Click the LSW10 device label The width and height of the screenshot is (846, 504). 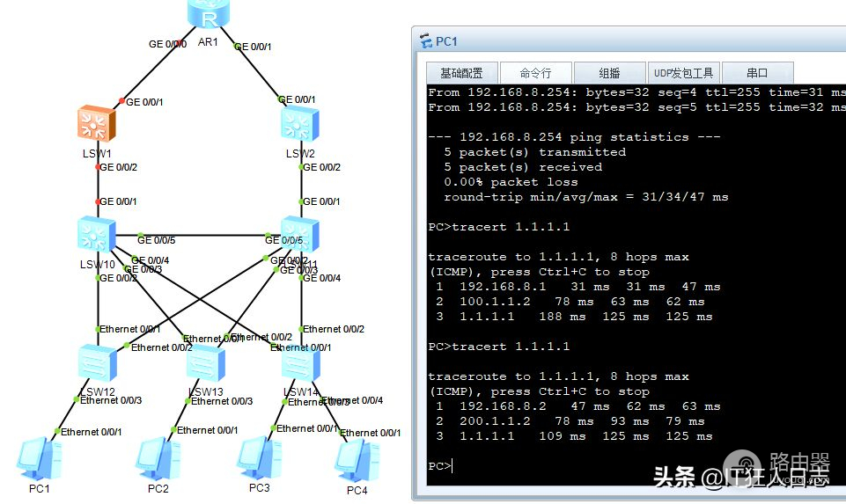pos(98,264)
